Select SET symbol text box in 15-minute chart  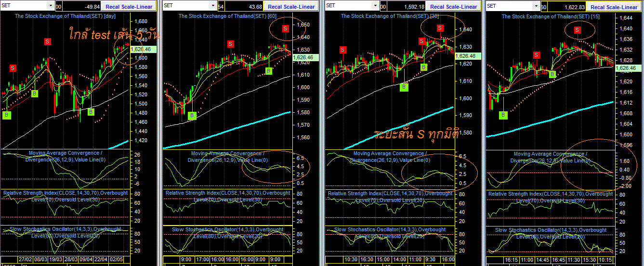click(x=509, y=6)
